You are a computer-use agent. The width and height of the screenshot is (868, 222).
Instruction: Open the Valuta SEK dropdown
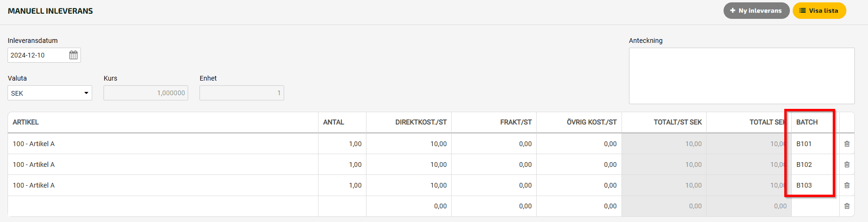pos(50,93)
